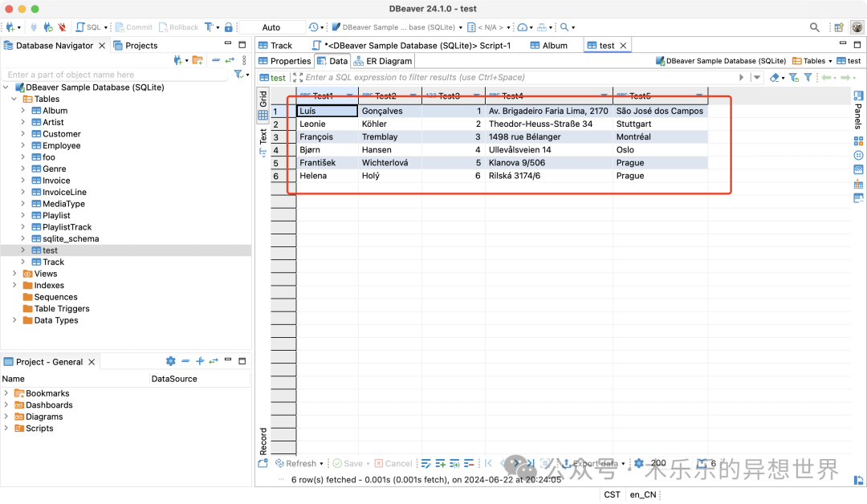Click the red Disconnect plug icon
This screenshot has height=504, width=867.
tap(62, 27)
